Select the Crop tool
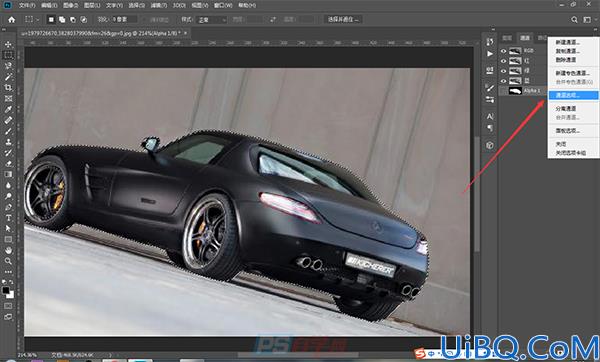 point(8,88)
